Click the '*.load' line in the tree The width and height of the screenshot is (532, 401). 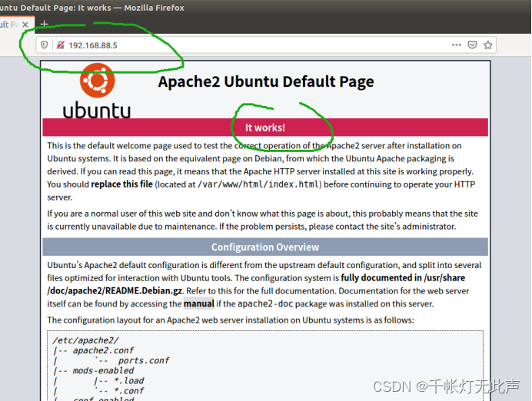[129, 381]
